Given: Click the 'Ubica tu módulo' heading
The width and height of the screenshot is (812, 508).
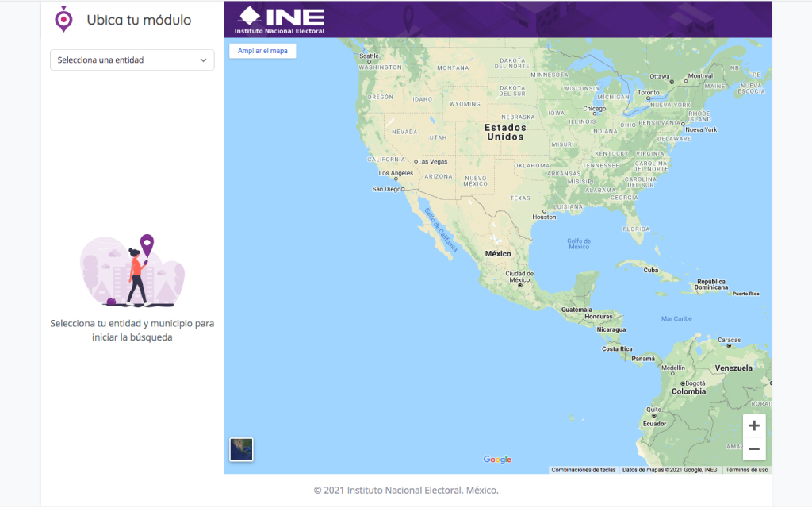Looking at the screenshot, I should (139, 20).
